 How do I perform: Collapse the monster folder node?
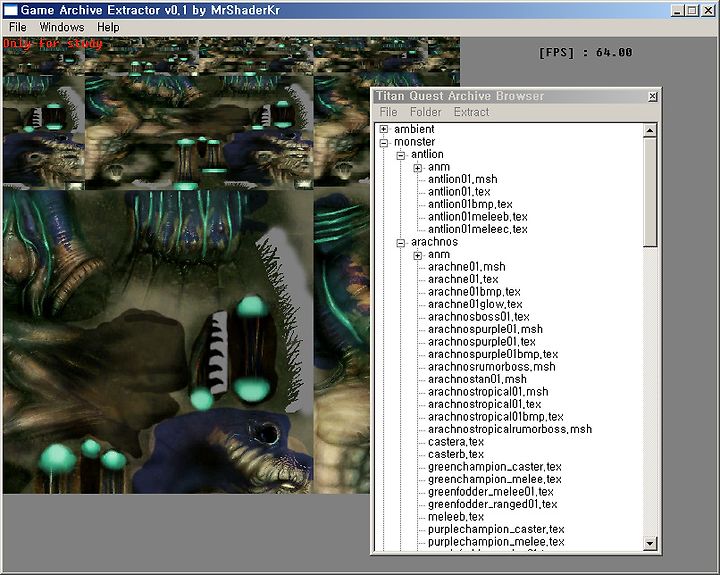click(x=384, y=142)
